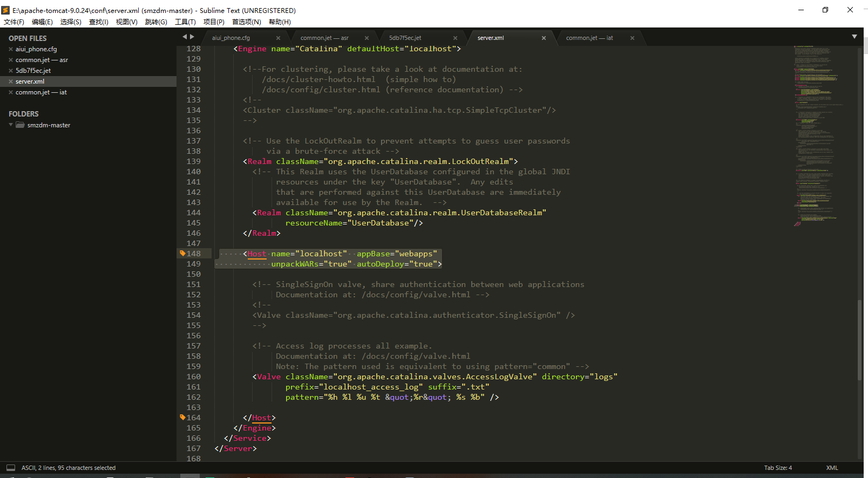868x478 pixels.
Task: Click resourceName attribute on line 145
Action: coord(314,223)
